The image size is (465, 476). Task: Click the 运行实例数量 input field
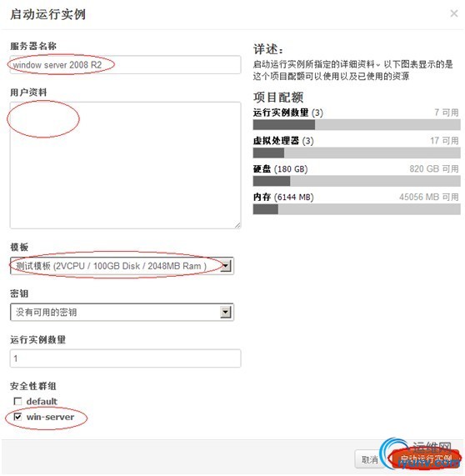(x=125, y=358)
